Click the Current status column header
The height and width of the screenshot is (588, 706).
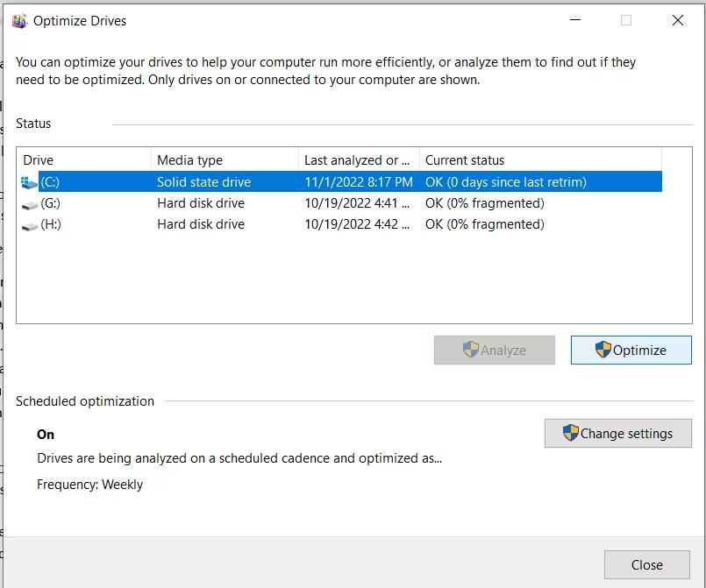coord(540,160)
